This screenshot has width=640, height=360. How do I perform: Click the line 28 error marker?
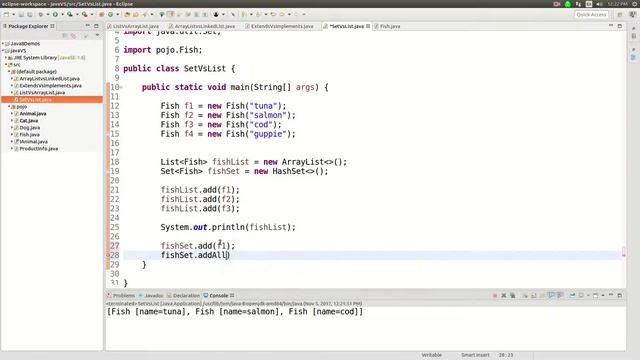[108, 256]
